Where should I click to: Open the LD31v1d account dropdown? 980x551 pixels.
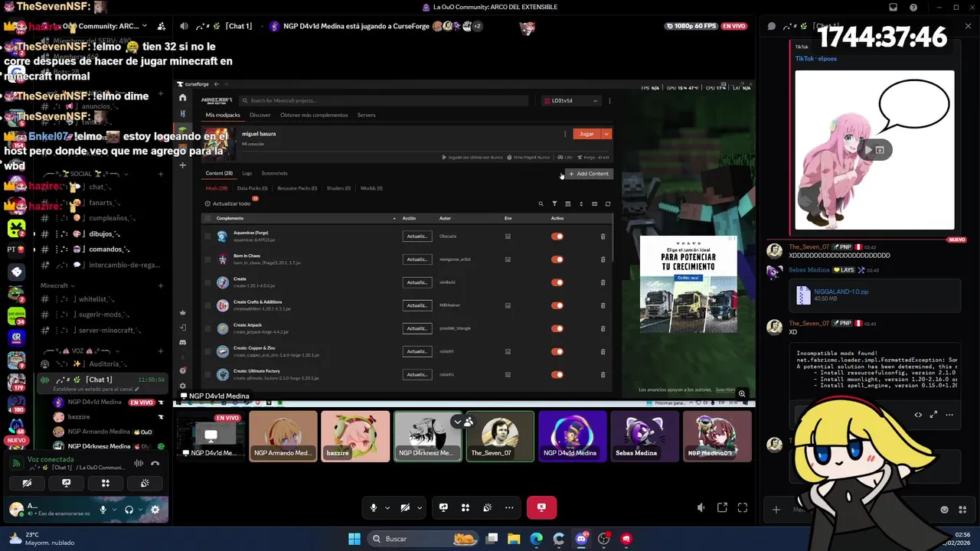pos(571,100)
